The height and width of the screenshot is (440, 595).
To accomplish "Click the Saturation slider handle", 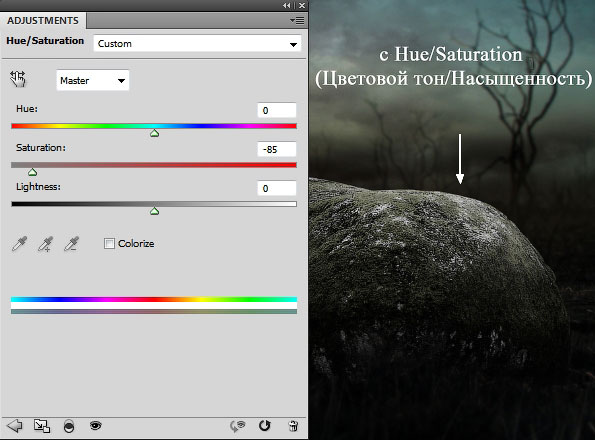I will 33,172.
